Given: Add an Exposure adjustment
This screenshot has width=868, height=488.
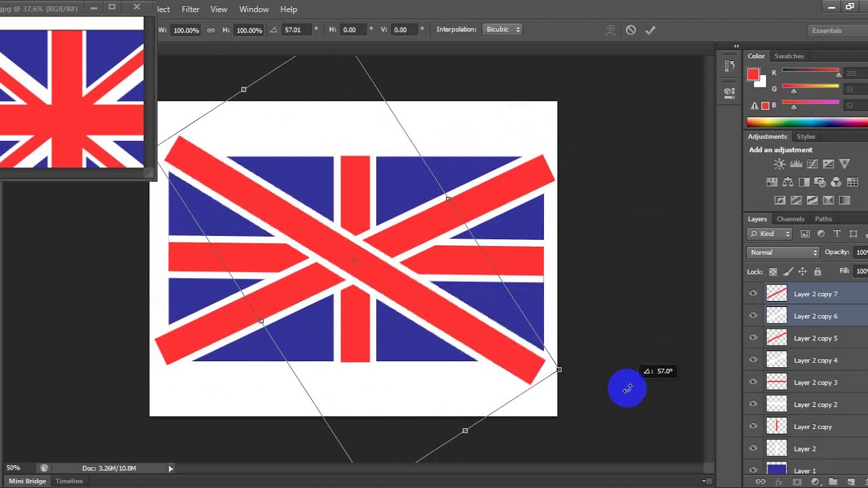Looking at the screenshot, I should (828, 164).
